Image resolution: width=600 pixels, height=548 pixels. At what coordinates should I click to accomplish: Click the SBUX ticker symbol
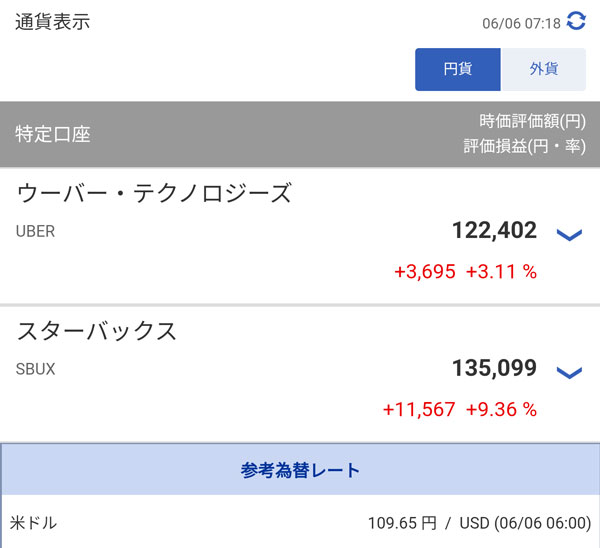[x=36, y=369]
